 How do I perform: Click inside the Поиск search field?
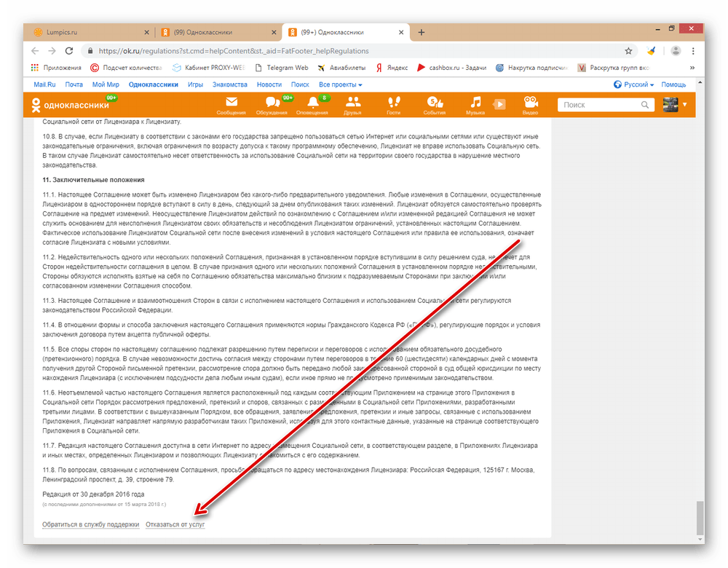[597, 104]
